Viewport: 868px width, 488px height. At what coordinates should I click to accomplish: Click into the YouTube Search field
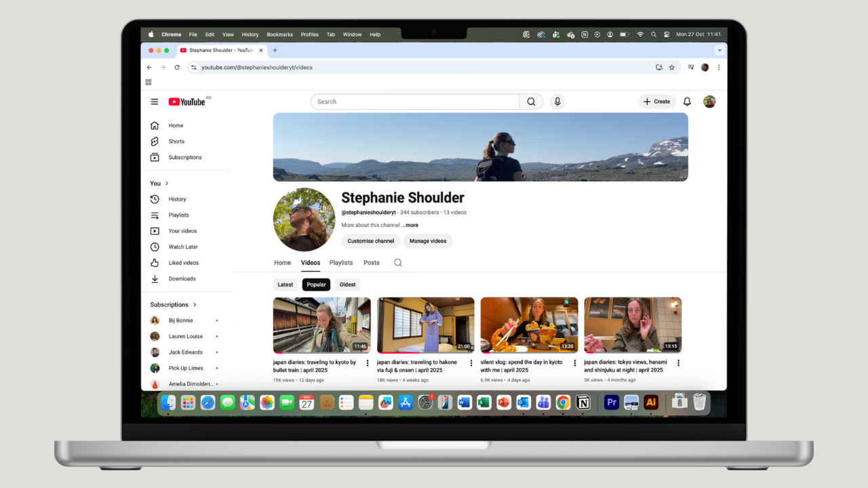pyautogui.click(x=415, y=102)
